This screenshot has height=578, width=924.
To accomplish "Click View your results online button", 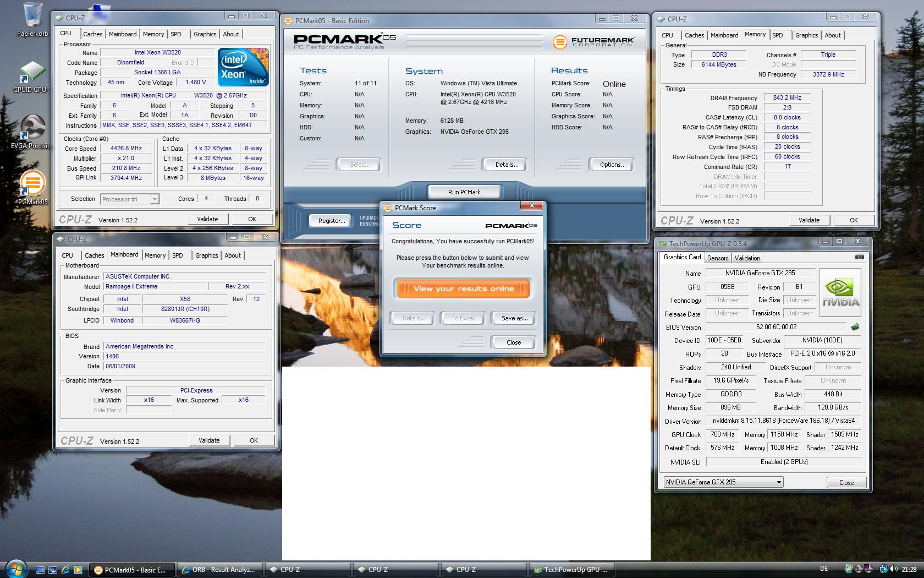I will (x=463, y=288).
